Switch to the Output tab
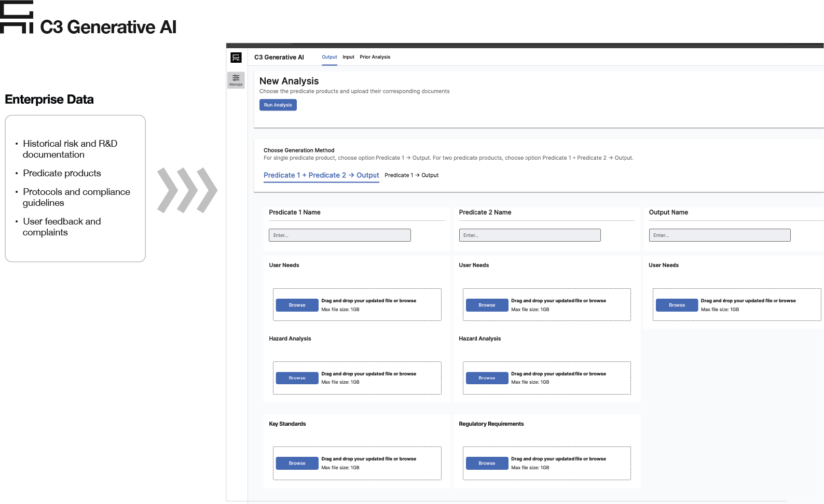Image resolution: width=824 pixels, height=504 pixels. click(x=329, y=57)
